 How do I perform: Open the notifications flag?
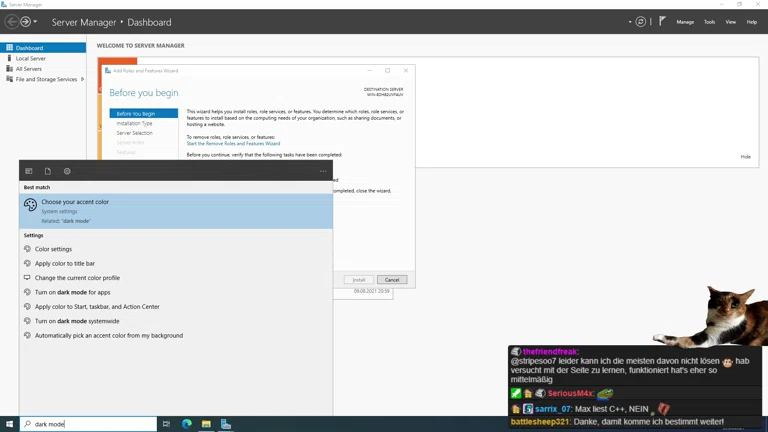662,21
